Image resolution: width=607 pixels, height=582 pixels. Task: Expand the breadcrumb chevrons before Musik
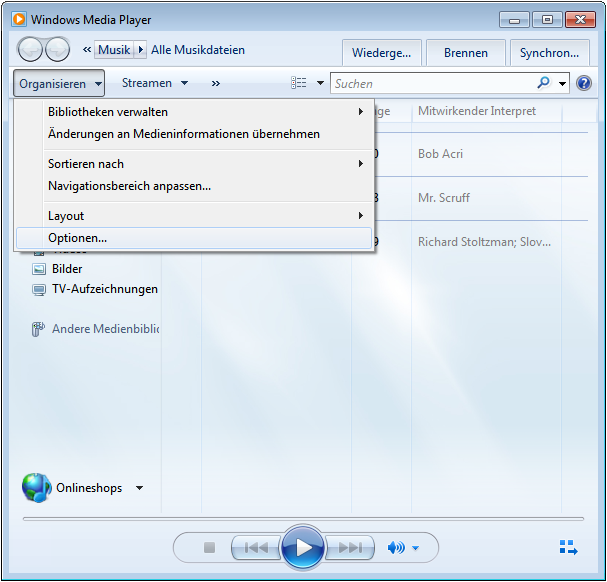(x=87, y=50)
